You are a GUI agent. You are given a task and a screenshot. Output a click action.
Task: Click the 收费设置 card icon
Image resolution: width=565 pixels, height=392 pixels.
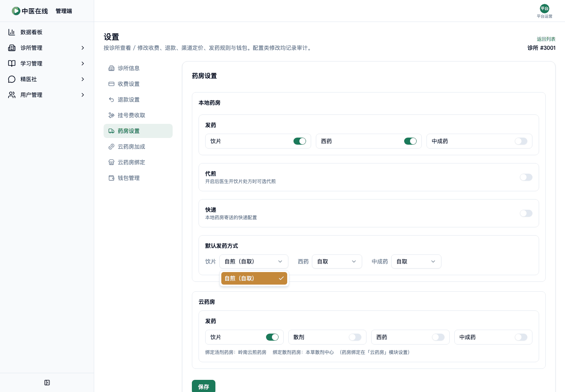[111, 84]
